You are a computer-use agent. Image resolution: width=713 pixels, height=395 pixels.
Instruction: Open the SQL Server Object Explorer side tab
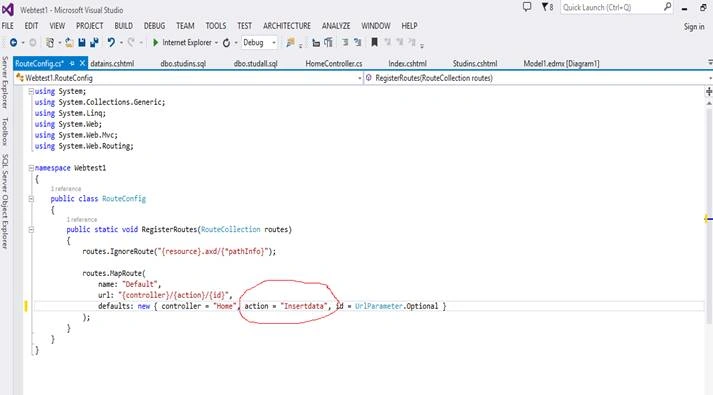point(5,201)
